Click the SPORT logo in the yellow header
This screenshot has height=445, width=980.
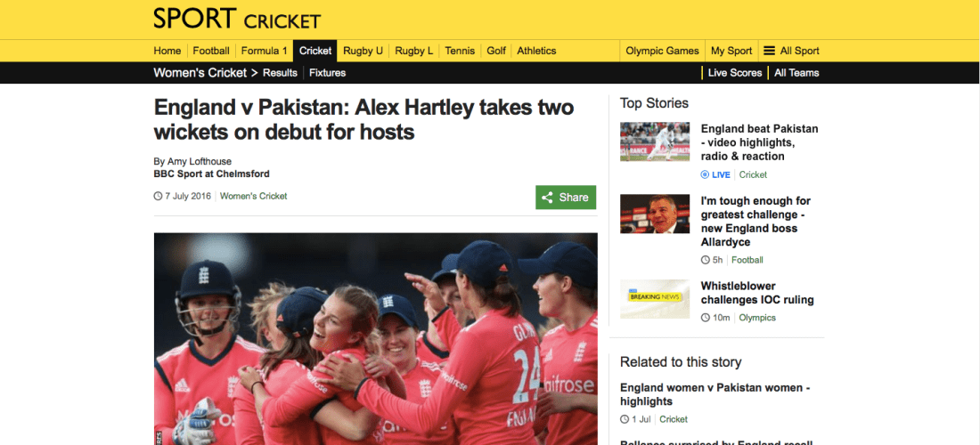(195, 19)
